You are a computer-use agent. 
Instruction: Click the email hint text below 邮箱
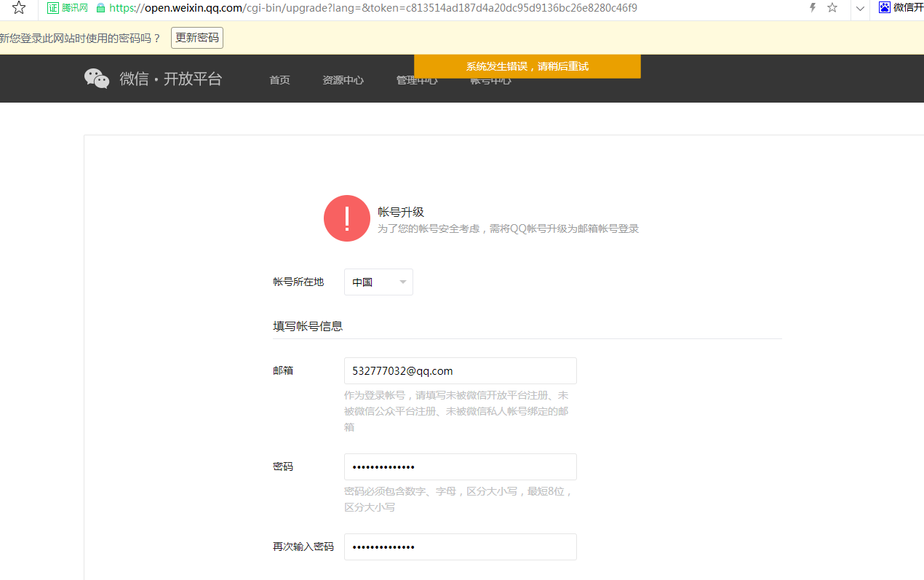(x=456, y=411)
